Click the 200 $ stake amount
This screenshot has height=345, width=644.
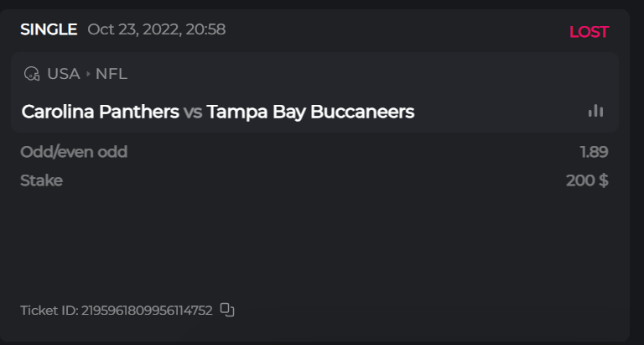click(587, 180)
